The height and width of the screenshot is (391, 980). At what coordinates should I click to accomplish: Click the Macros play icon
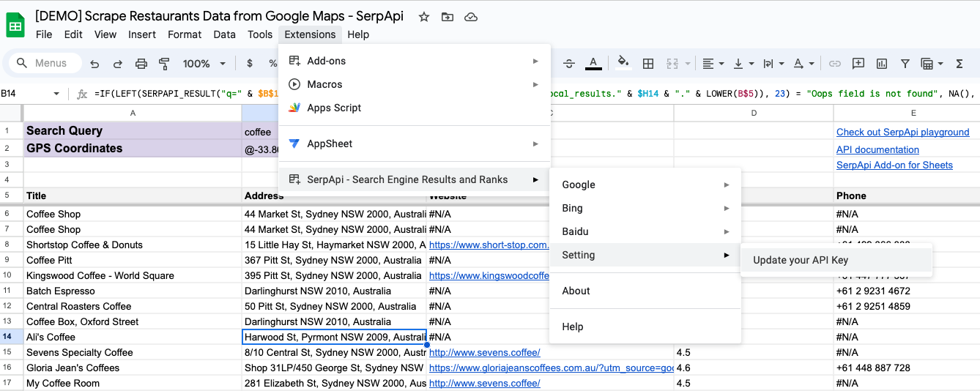tap(294, 84)
